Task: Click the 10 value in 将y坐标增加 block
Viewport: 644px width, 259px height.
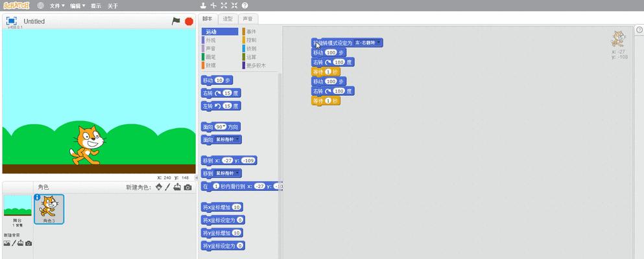Action: (x=237, y=232)
